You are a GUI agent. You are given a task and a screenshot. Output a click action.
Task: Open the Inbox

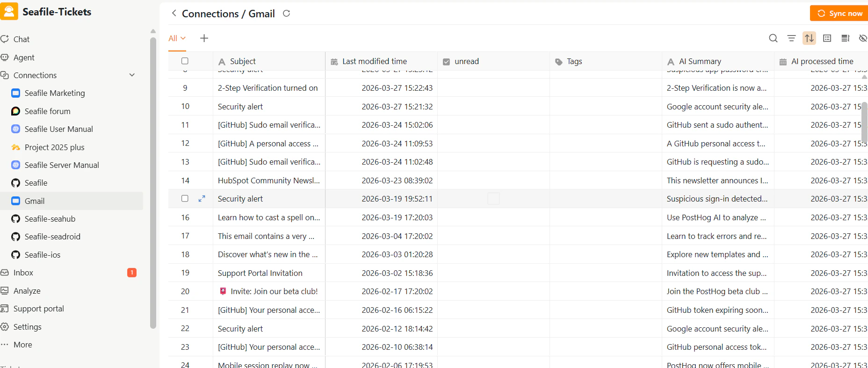(23, 273)
